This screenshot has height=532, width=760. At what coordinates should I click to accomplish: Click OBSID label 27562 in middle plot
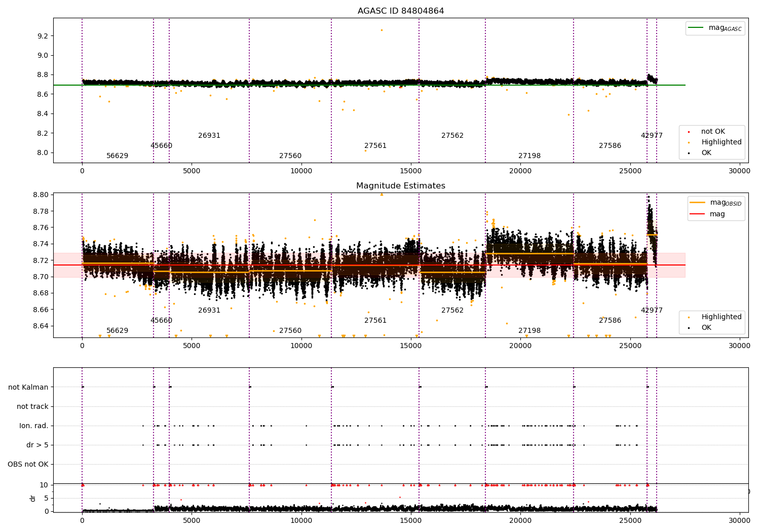(452, 311)
